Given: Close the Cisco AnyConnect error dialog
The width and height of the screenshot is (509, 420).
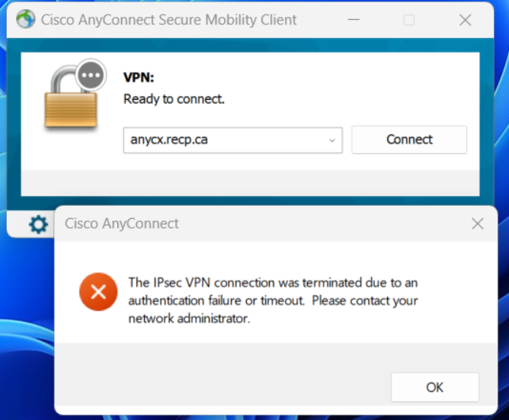Looking at the screenshot, I should pyautogui.click(x=477, y=223).
